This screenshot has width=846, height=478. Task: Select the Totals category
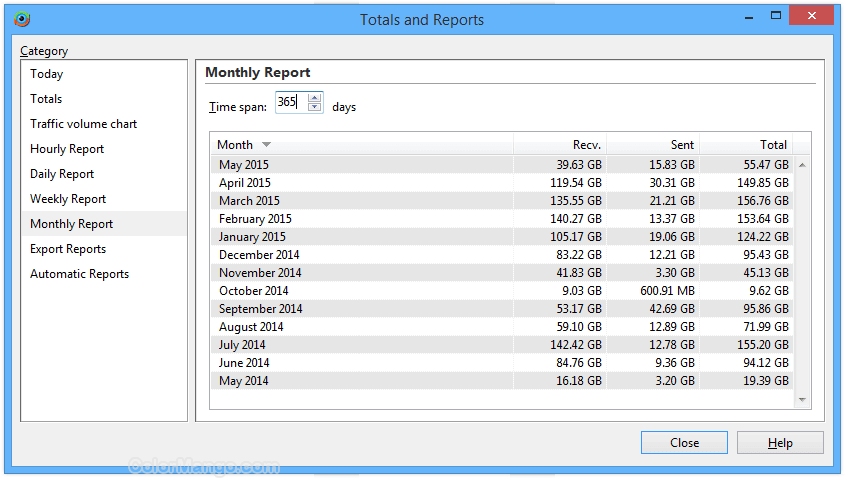[46, 99]
